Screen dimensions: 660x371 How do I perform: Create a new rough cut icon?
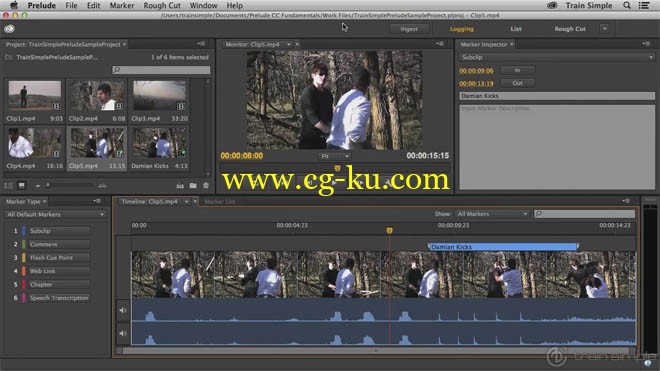click(180, 186)
